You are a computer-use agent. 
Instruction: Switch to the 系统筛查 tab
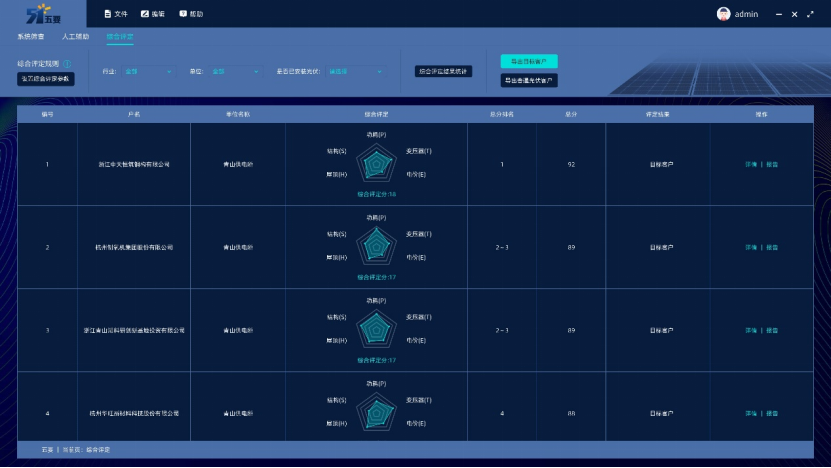[x=31, y=37]
